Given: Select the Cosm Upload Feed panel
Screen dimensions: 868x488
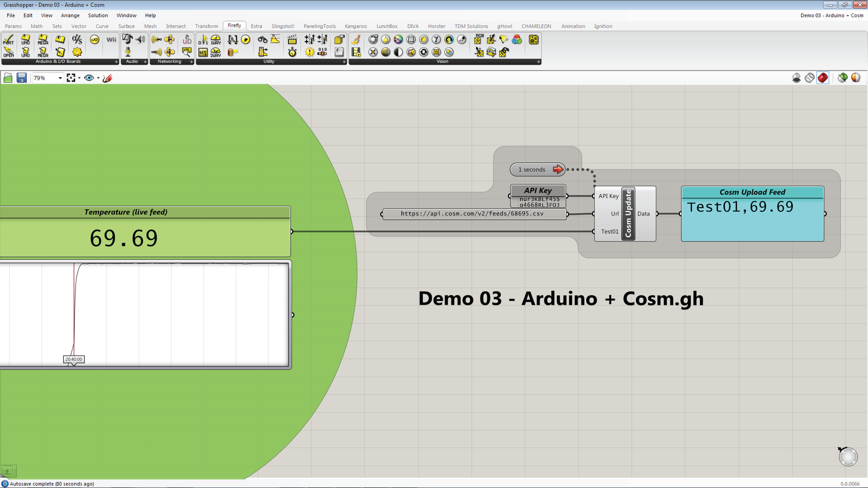Looking at the screenshot, I should (752, 214).
